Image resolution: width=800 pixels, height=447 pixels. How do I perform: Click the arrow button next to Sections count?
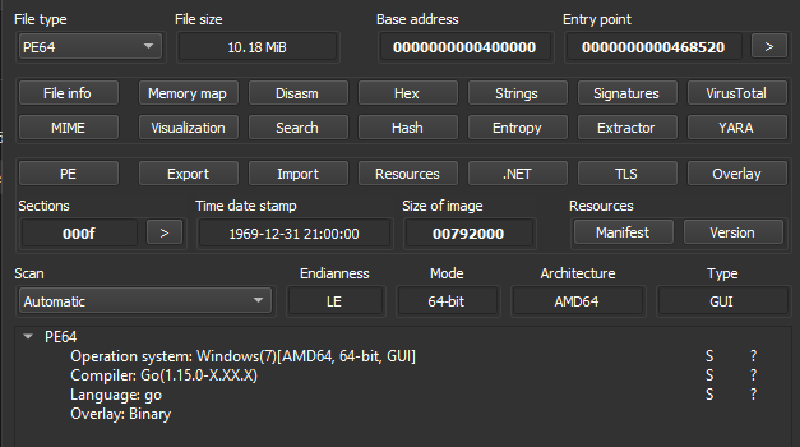point(165,233)
